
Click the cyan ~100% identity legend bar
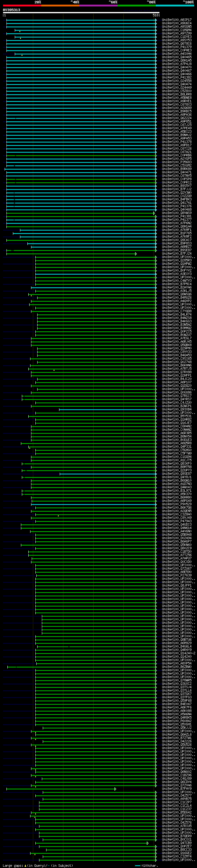175,6
